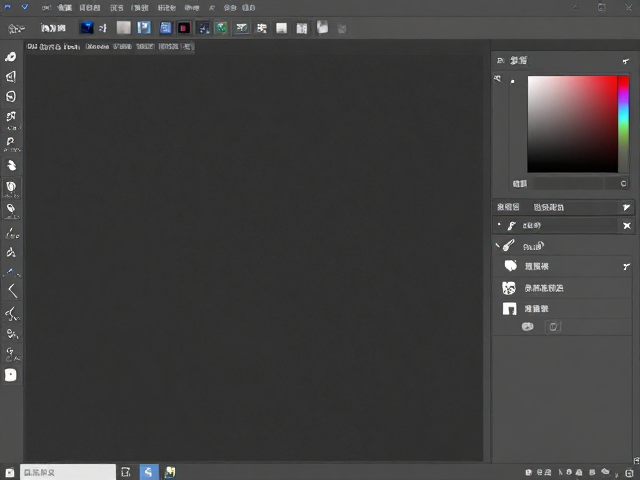Click the white rounded square ending the toolbox
640x480 pixels.
11,375
